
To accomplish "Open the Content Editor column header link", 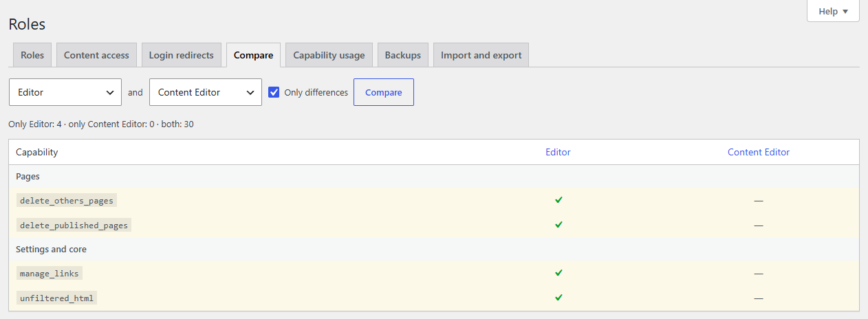I will coord(759,152).
